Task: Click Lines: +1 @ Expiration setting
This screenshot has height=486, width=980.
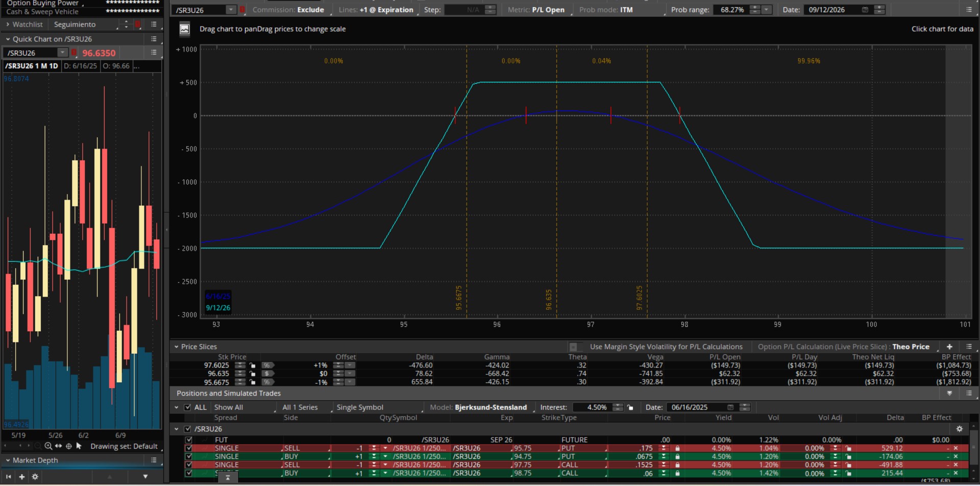Action: [x=376, y=10]
